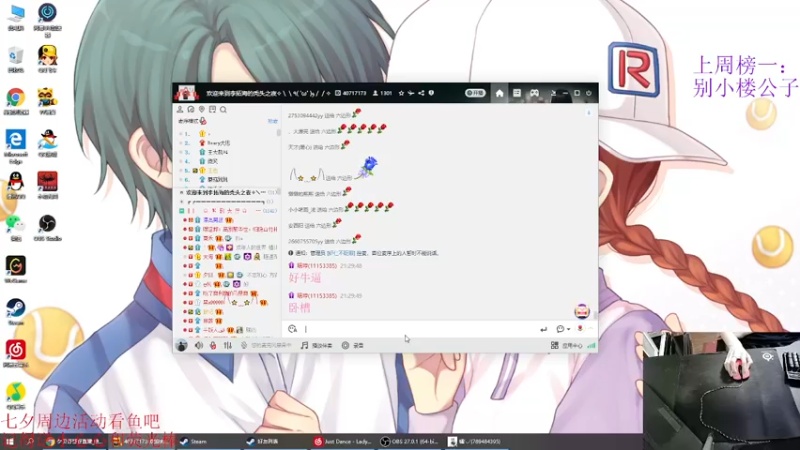Click the headset icon above channel list
Screen dimensions: 800x450
(x=191, y=109)
